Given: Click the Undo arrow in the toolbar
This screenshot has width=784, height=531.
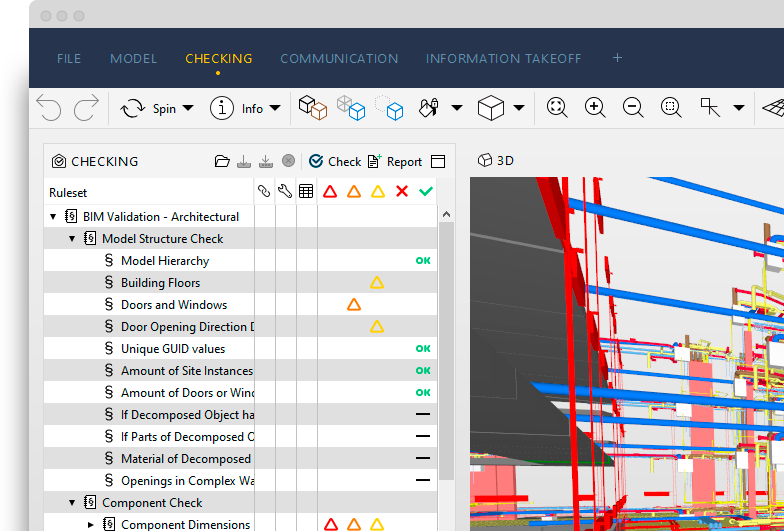Looking at the screenshot, I should pos(49,108).
